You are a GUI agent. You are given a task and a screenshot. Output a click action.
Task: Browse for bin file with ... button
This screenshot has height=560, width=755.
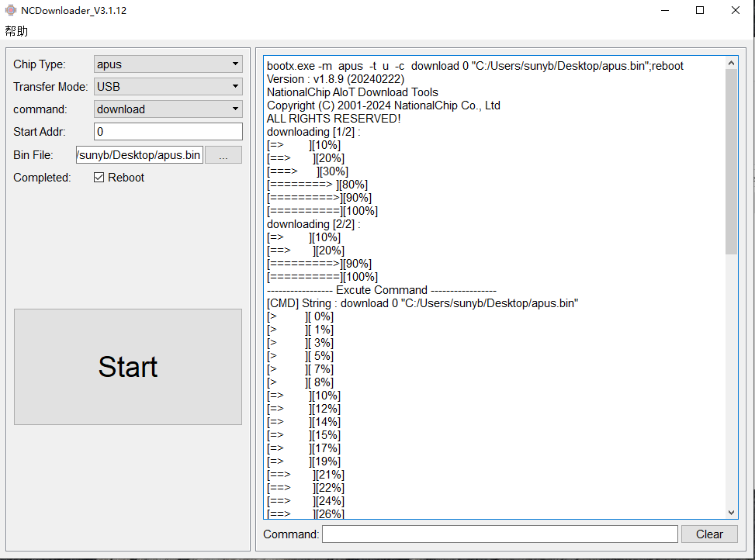223,155
